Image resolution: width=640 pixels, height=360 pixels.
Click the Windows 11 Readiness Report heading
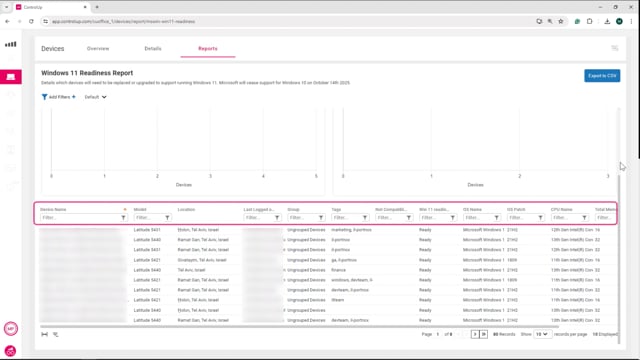(87, 73)
